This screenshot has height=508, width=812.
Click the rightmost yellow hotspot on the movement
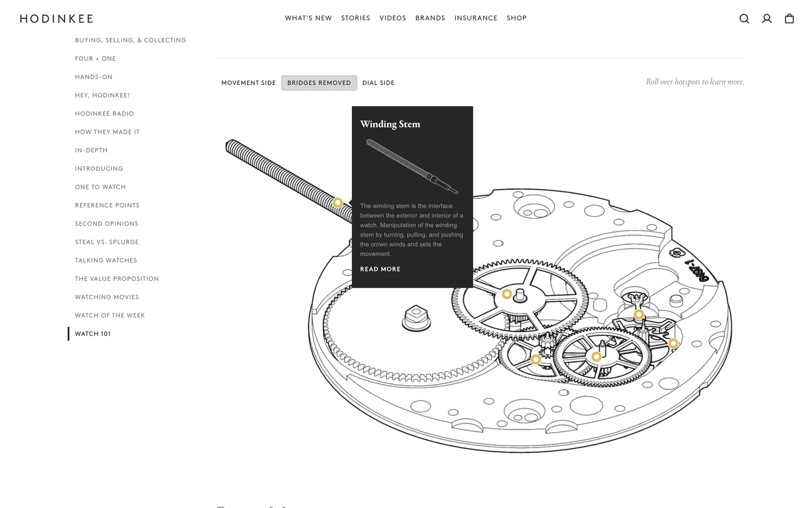pyautogui.click(x=673, y=343)
